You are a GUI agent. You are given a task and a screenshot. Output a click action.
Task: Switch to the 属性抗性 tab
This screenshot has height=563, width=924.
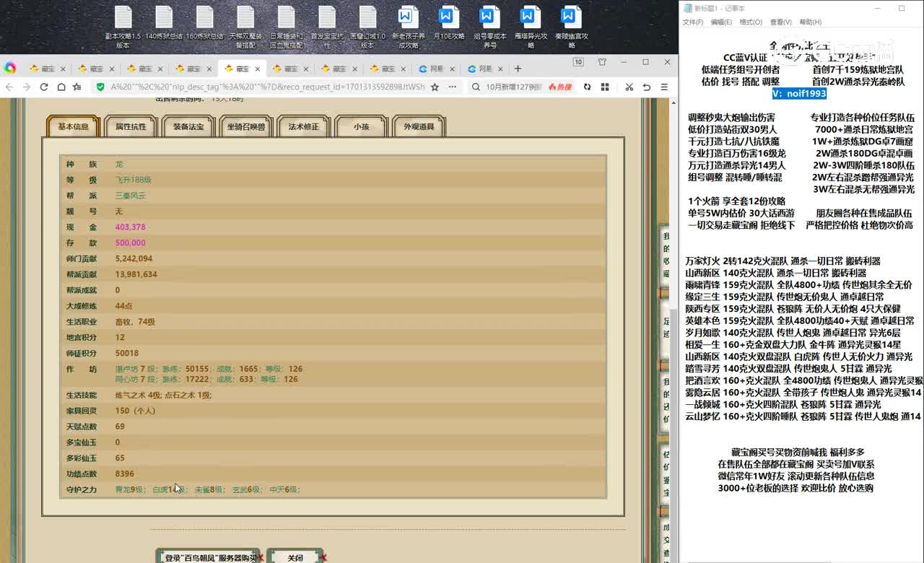coord(131,126)
